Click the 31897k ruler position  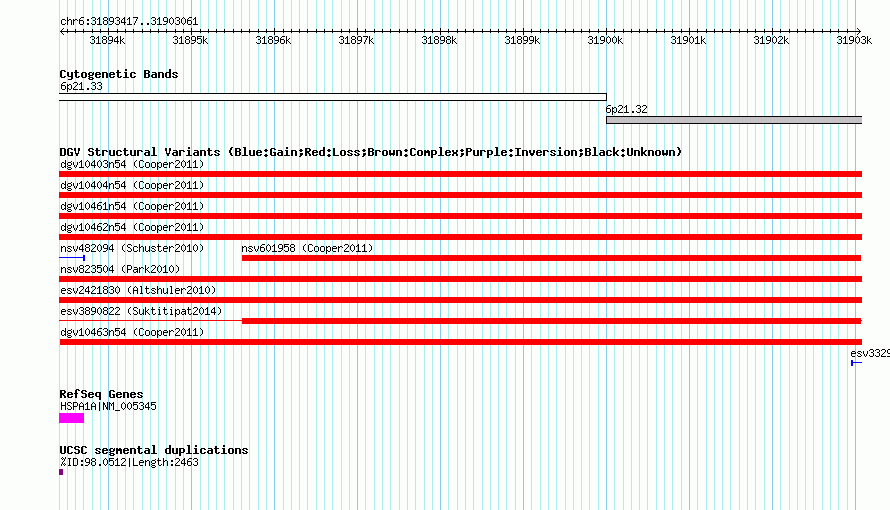point(356,40)
